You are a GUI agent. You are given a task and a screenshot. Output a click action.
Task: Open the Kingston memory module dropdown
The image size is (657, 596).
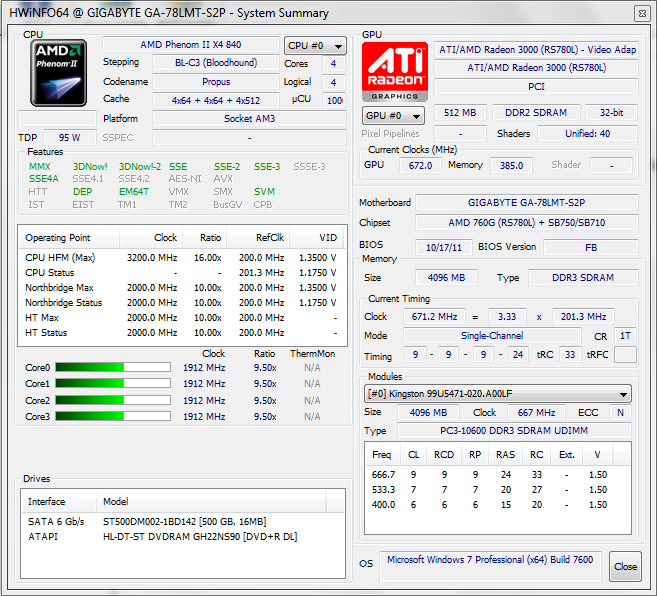pos(497,394)
